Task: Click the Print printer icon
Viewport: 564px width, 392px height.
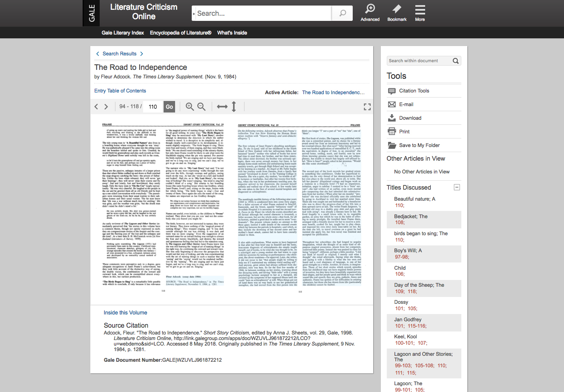Action: [392, 132]
